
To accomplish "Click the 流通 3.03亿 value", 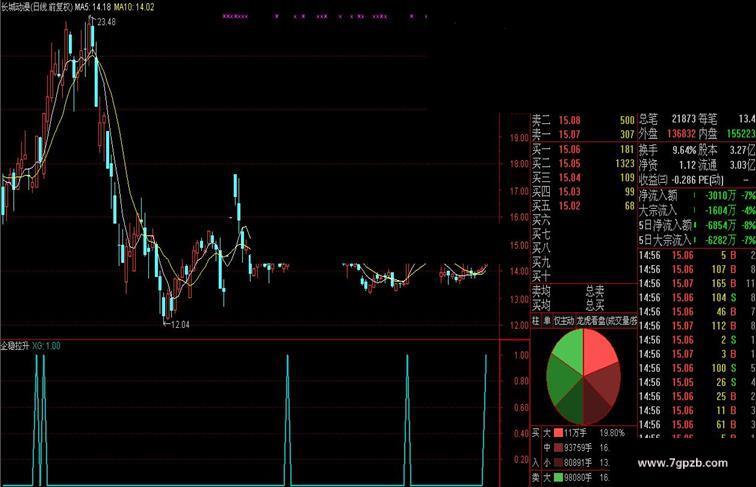I will 742,165.
